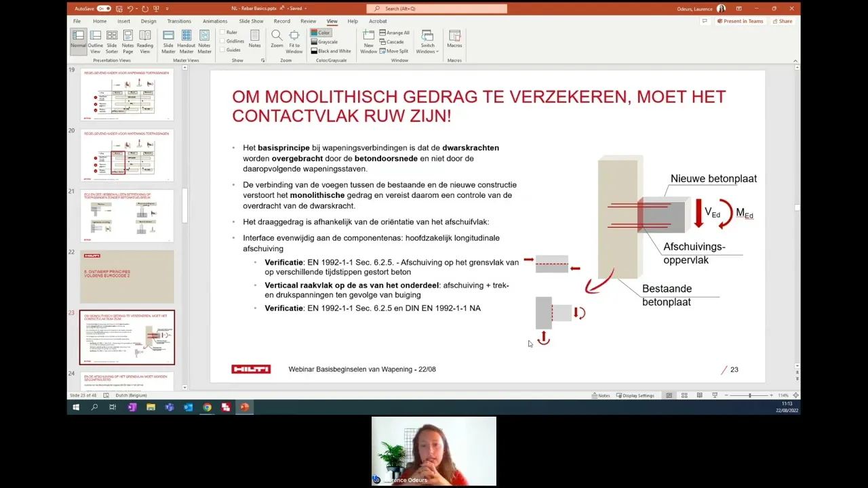The width and height of the screenshot is (868, 488).
Task: Open the Acrobat tab
Action: tap(378, 21)
